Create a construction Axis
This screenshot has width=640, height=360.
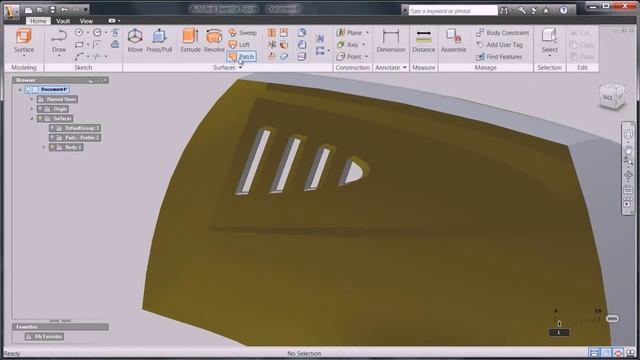[x=347, y=44]
